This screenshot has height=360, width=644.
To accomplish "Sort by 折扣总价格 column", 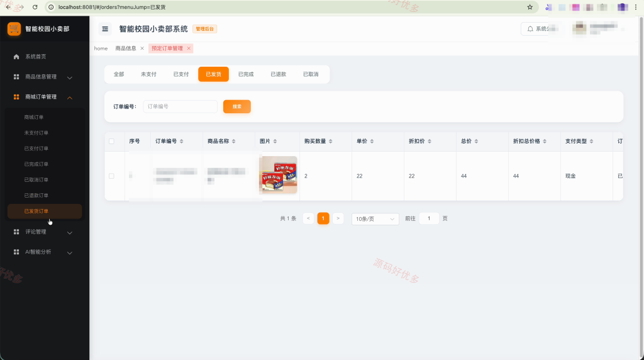I will coord(545,142).
